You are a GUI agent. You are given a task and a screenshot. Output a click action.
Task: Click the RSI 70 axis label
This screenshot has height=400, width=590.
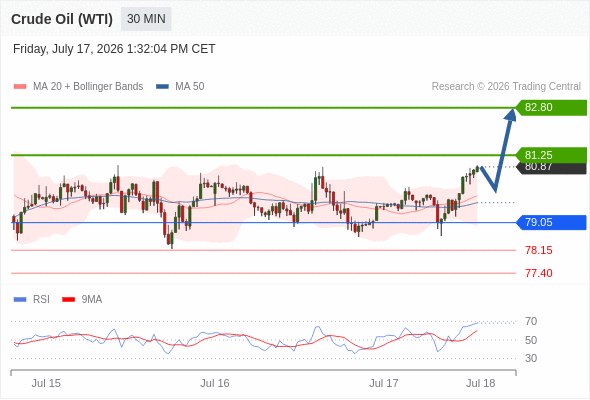tap(531, 321)
